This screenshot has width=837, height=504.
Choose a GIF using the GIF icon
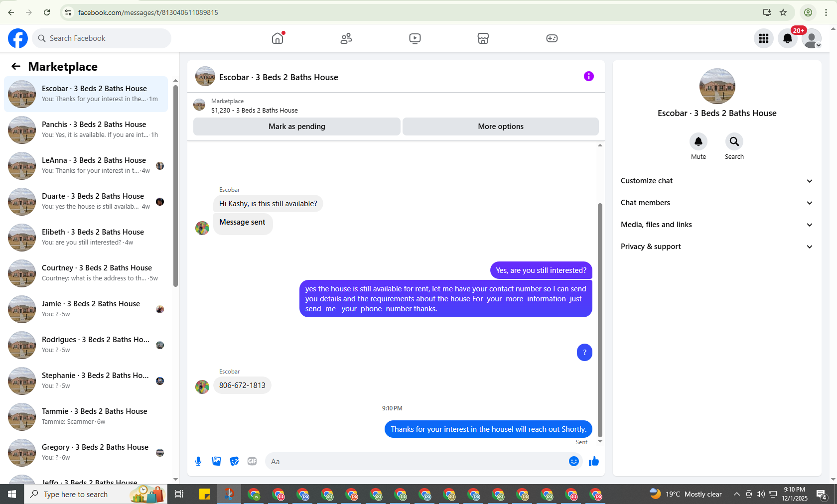[252, 461]
